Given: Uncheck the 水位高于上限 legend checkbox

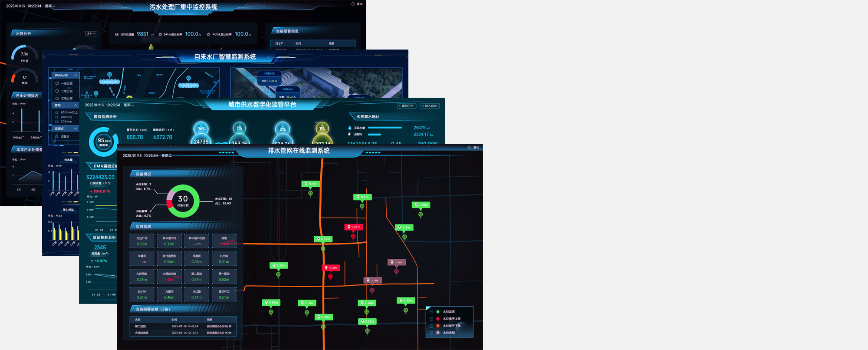Looking at the screenshot, I should tap(431, 319).
